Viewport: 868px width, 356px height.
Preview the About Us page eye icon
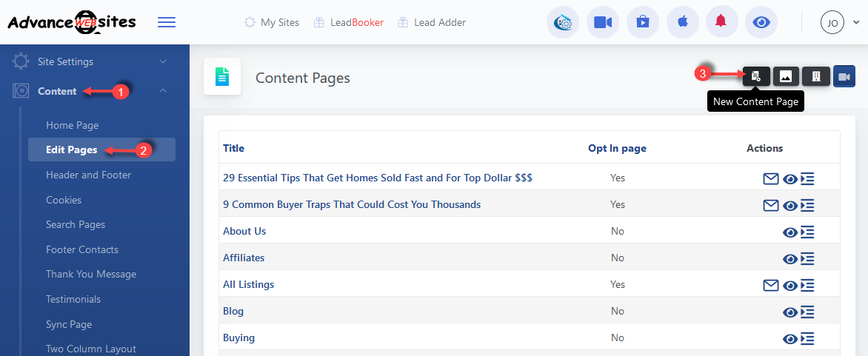[x=790, y=232]
